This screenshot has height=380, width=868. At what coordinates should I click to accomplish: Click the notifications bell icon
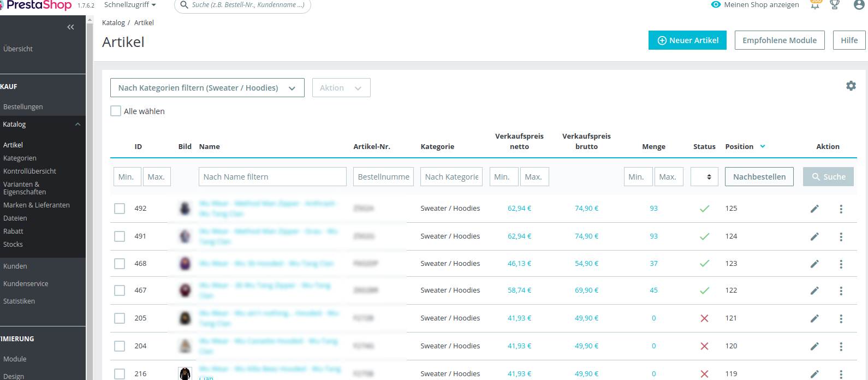815,5
